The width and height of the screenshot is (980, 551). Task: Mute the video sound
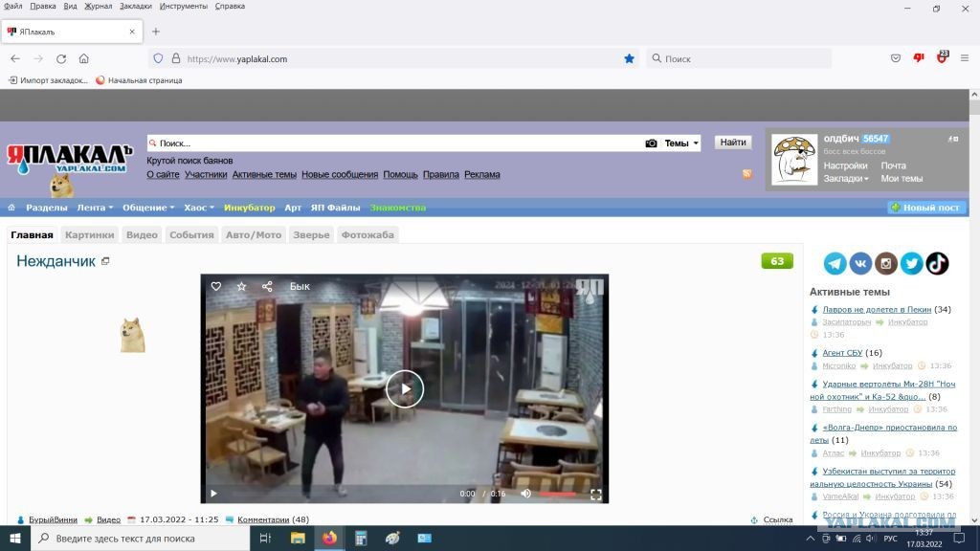(525, 494)
